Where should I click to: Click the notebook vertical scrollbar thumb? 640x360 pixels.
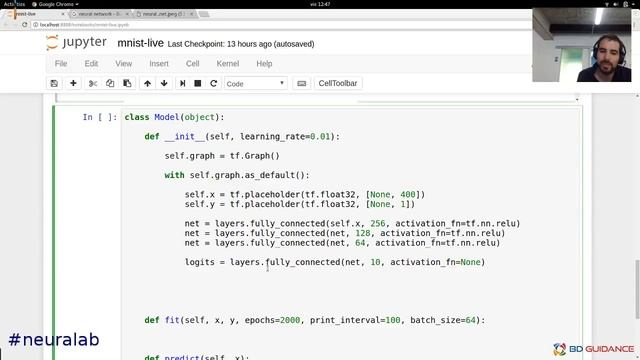[637, 289]
